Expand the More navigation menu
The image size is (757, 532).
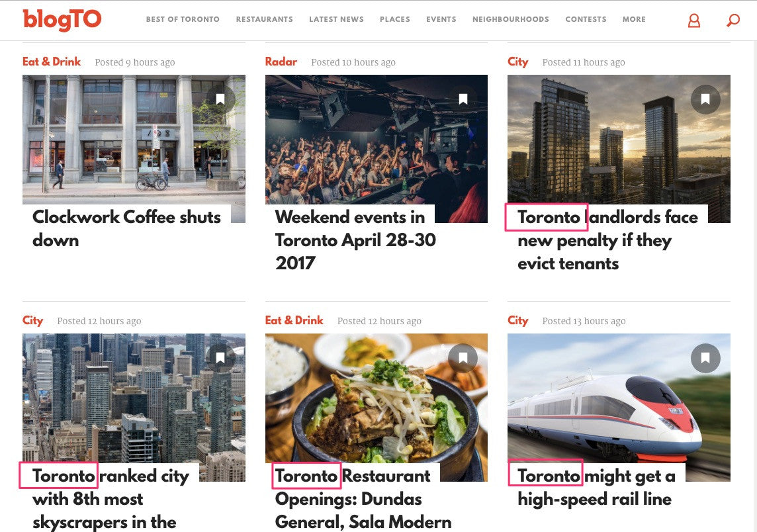(x=634, y=19)
